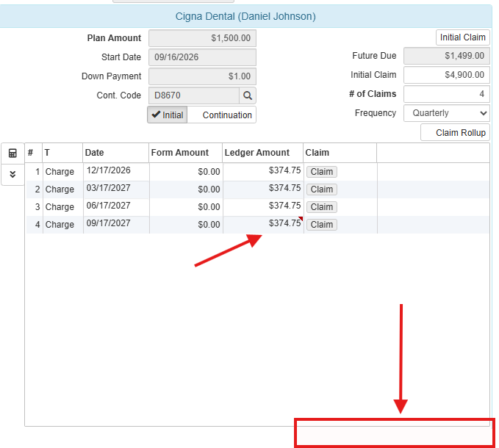Click the T column header
The image size is (499, 448).
[62, 153]
